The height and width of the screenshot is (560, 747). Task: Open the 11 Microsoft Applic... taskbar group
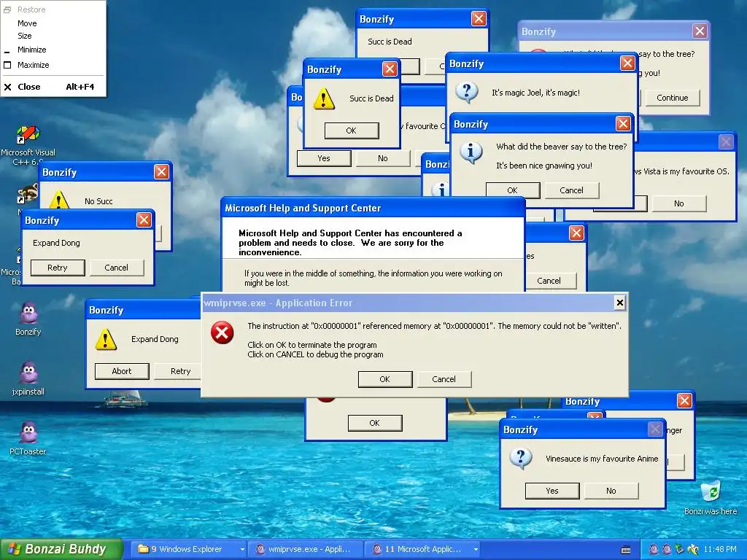[x=422, y=550]
